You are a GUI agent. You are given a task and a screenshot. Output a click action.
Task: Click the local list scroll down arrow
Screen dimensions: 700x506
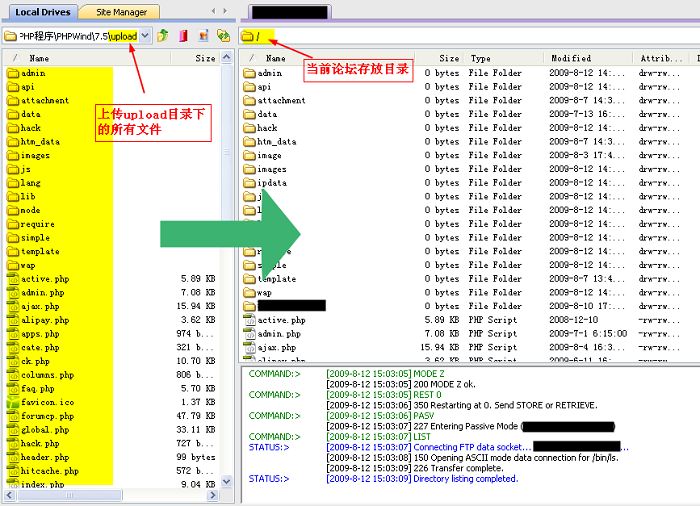tap(227, 482)
